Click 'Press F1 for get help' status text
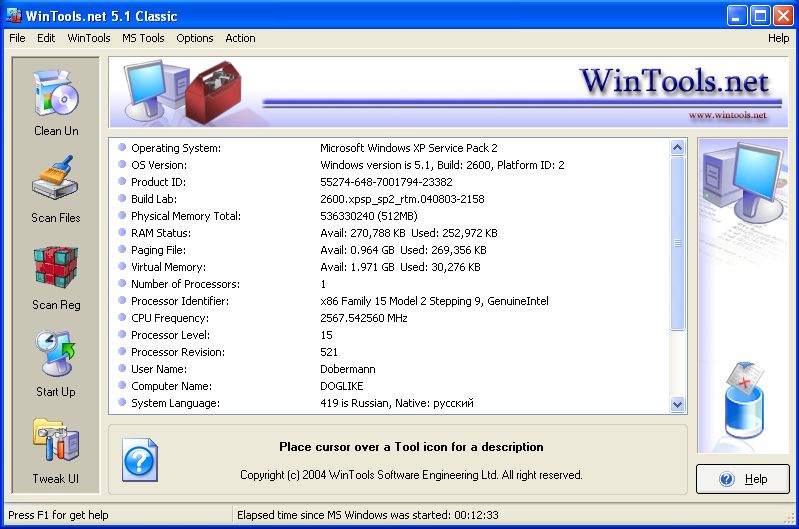The image size is (799, 529). point(58,515)
